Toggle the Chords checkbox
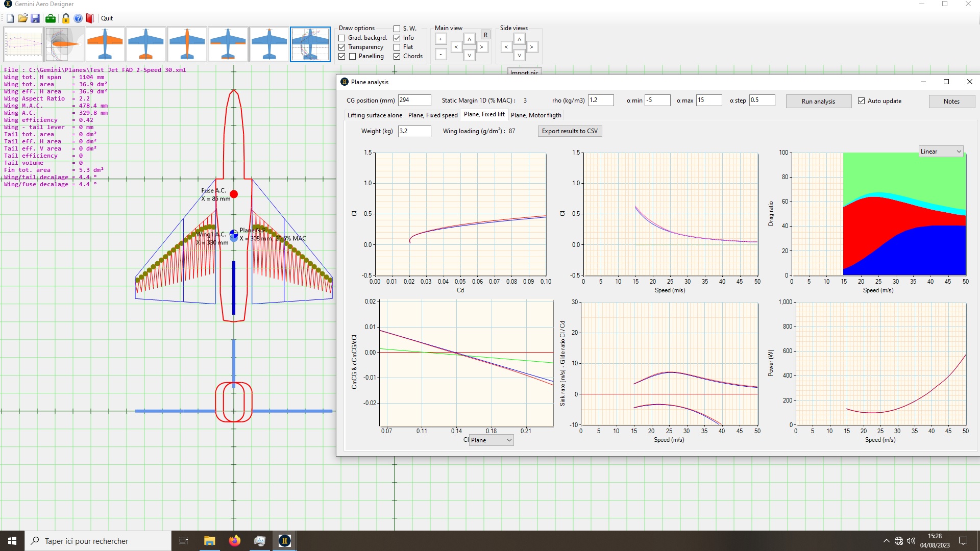The width and height of the screenshot is (980, 551). [397, 57]
